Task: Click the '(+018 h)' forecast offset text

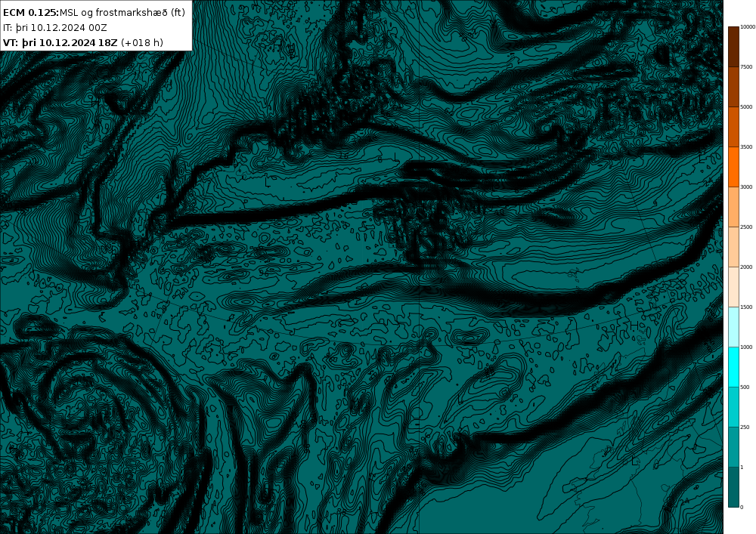Action: (x=142, y=43)
